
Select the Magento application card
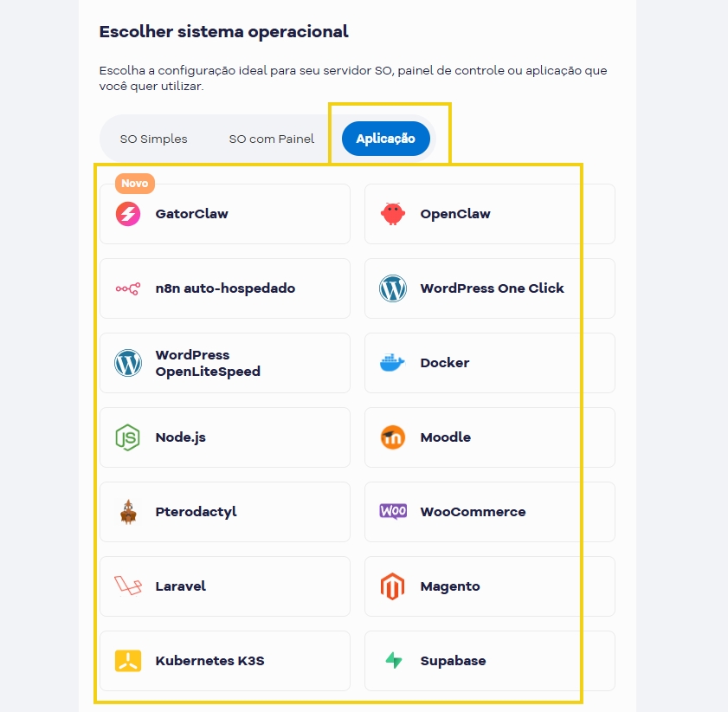489,586
